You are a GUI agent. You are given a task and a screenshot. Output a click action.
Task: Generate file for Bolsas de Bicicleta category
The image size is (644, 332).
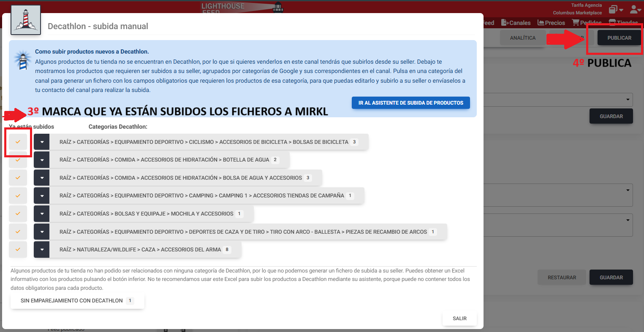pyautogui.click(x=209, y=142)
